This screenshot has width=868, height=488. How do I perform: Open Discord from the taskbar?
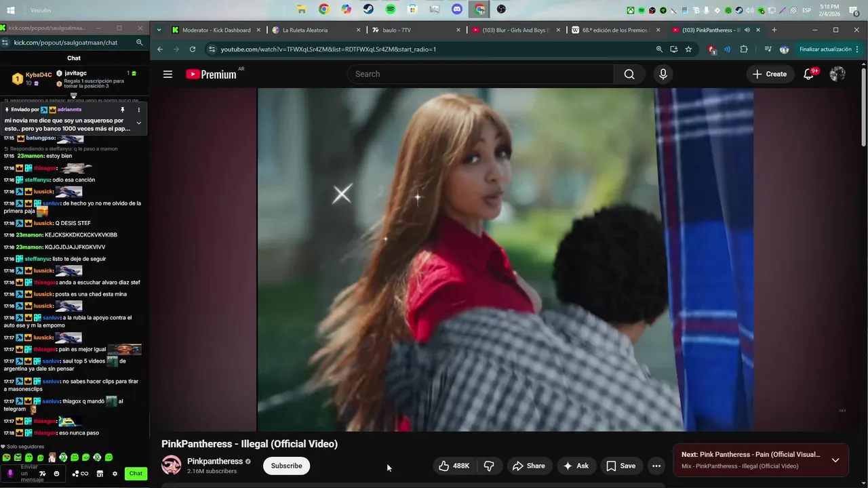[x=457, y=9]
